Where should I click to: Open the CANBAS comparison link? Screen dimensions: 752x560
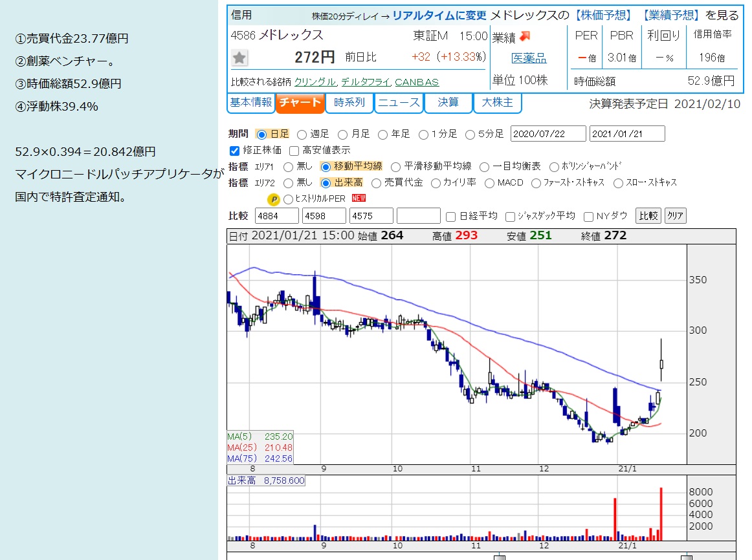click(x=417, y=82)
